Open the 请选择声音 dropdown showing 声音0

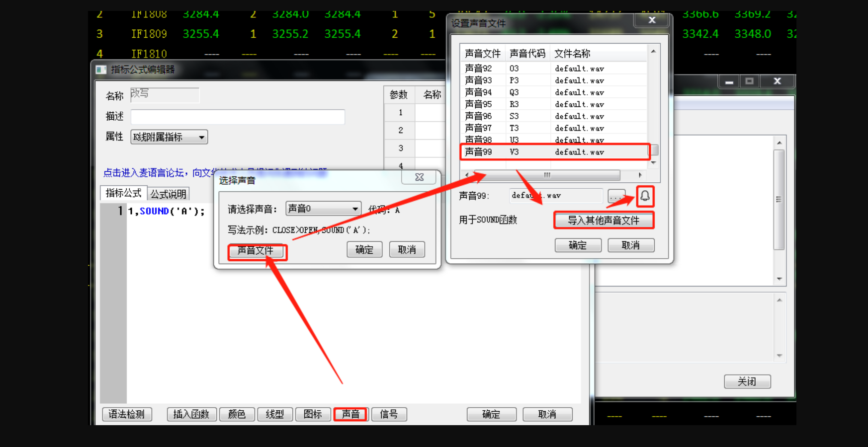(323, 209)
